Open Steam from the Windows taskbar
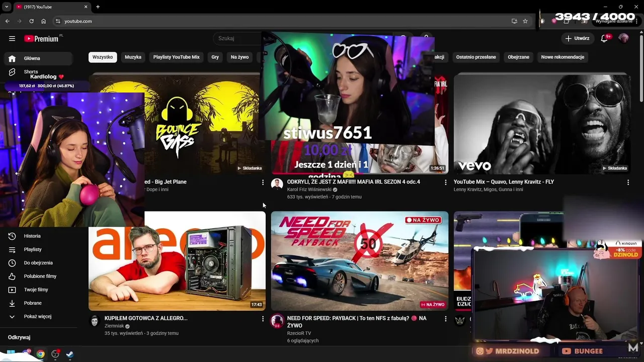Viewport: 644px width, 362px height. click(x=70, y=354)
